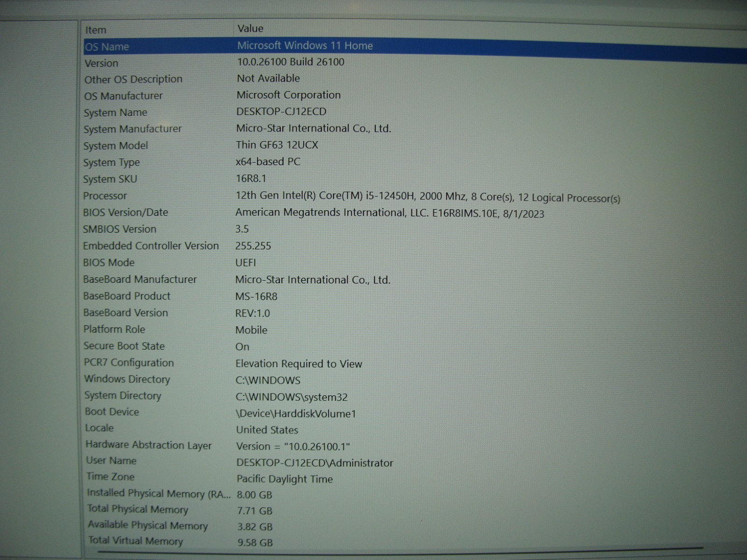Click the Microsoft Corporation value
747x560 pixels.
coord(289,95)
